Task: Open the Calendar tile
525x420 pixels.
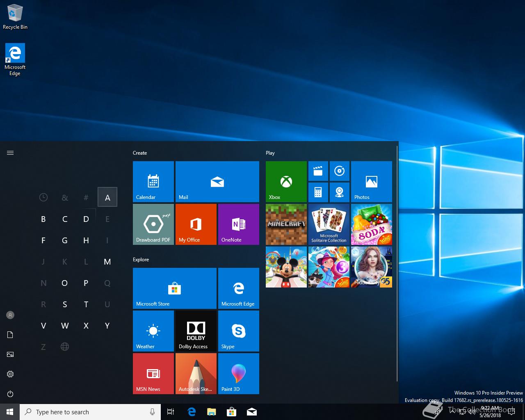Action: (153, 182)
